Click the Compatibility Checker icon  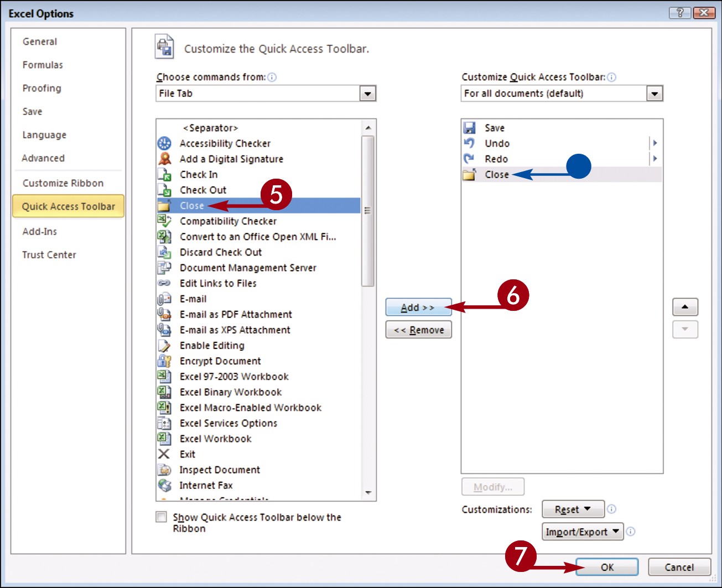164,221
